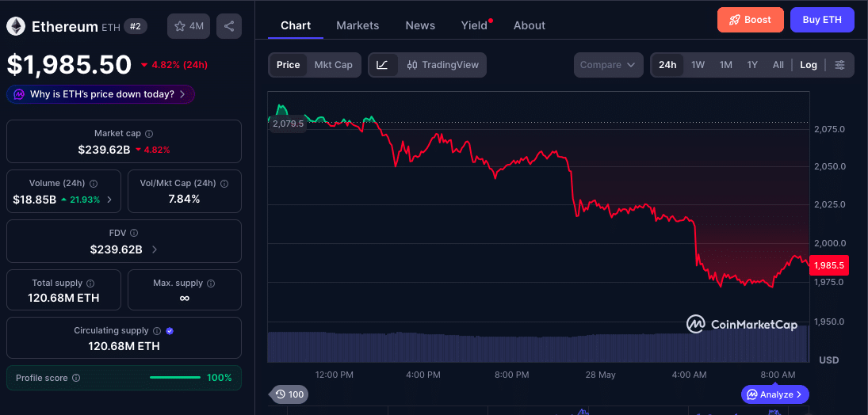Click the red 1,985.5 current price label
The width and height of the screenshot is (868, 415).
tap(828, 265)
